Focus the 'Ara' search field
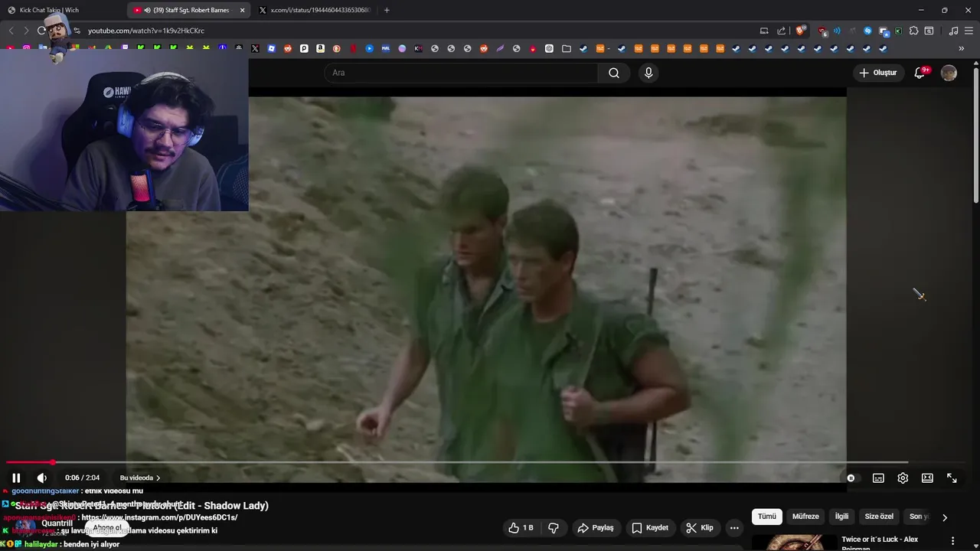The height and width of the screenshot is (551, 980). pyautogui.click(x=462, y=73)
